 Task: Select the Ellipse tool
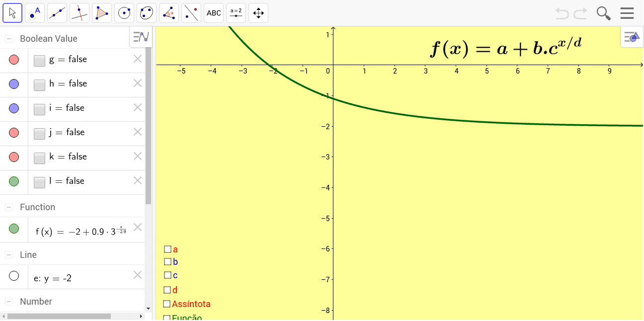point(147,13)
